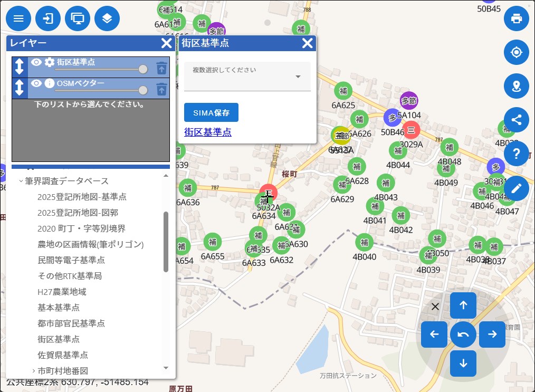
Task: Toggle visibility of OSMベクター layer
Action: point(36,83)
